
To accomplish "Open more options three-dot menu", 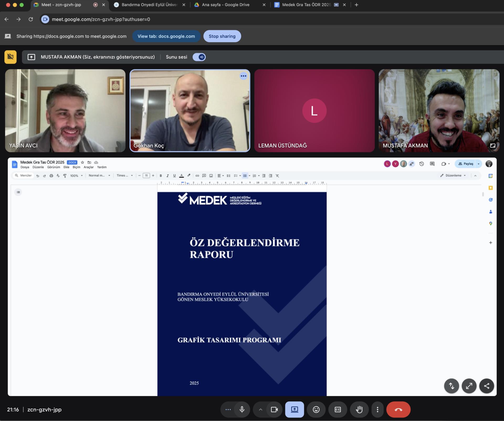I will pos(377,409).
